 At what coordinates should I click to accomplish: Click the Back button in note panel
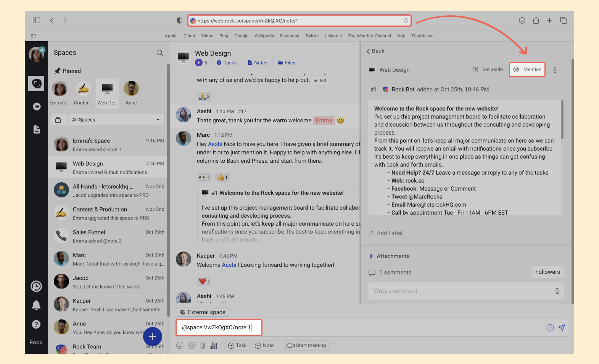375,51
